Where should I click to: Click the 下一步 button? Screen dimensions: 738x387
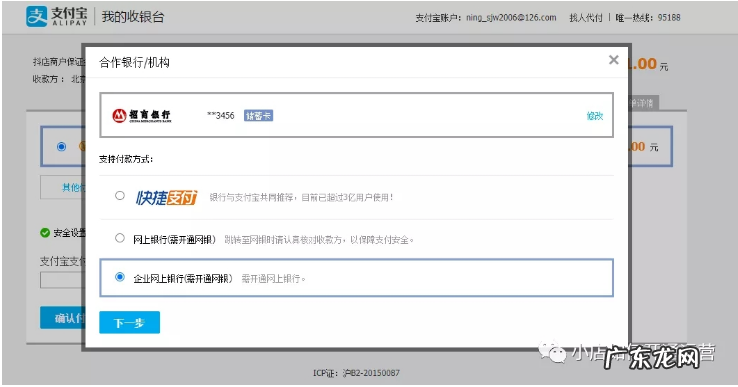click(x=129, y=322)
